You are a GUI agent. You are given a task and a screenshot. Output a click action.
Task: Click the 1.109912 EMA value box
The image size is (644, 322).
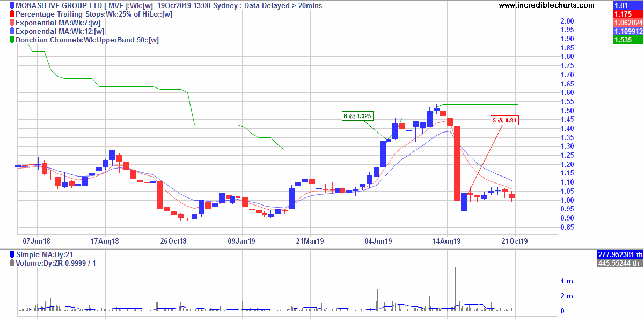coord(628,31)
